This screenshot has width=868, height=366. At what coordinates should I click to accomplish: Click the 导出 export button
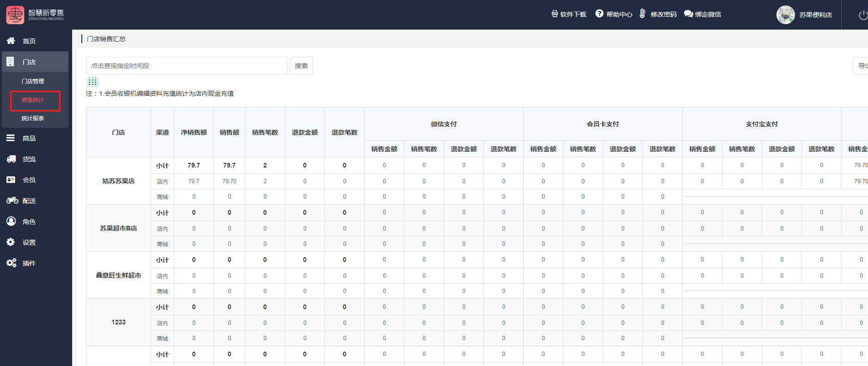861,66
